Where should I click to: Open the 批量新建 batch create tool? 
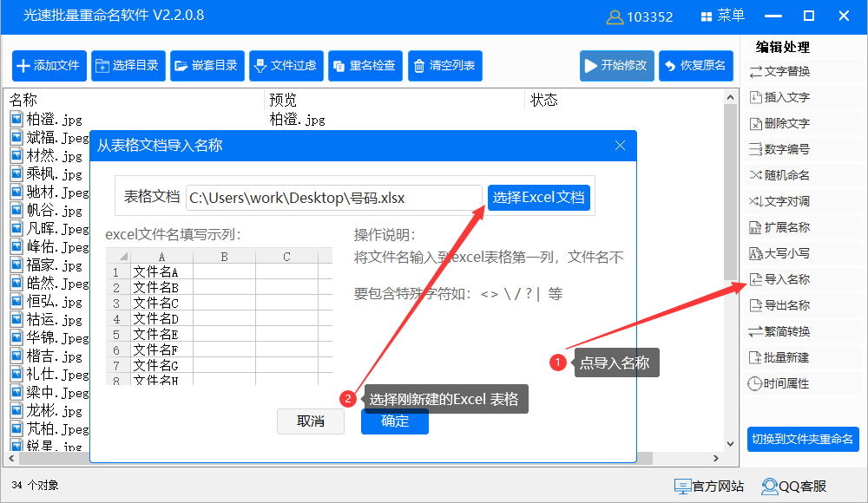tap(779, 357)
